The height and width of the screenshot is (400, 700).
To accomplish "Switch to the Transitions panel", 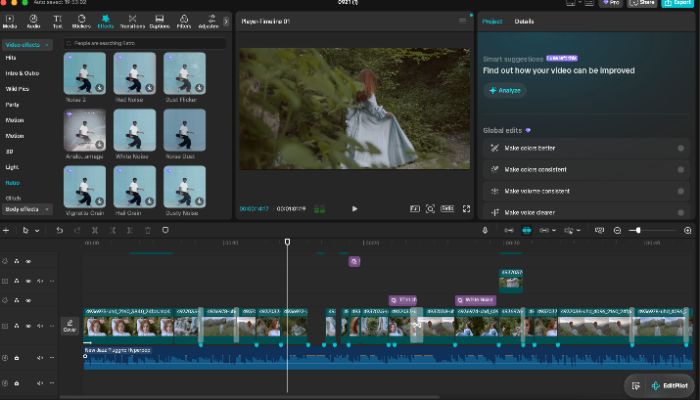I will click(132, 21).
